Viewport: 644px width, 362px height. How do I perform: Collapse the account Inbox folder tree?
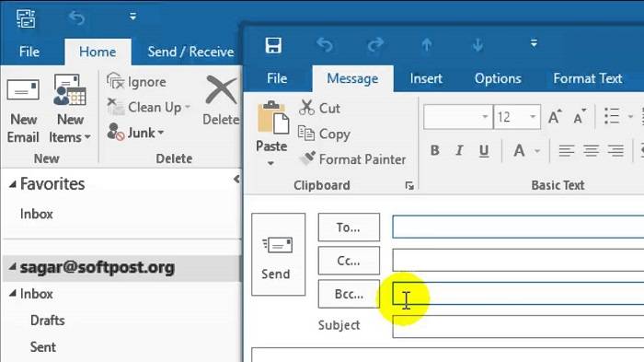(x=13, y=294)
